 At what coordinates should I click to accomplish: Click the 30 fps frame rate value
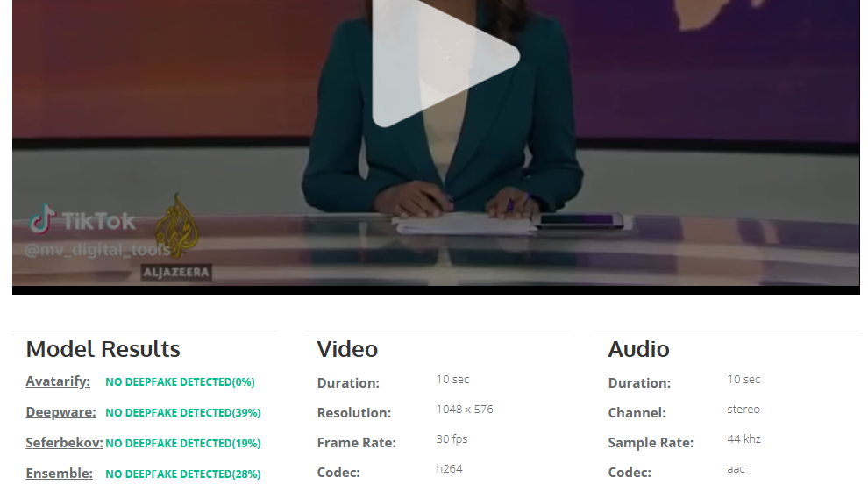pyautogui.click(x=452, y=439)
